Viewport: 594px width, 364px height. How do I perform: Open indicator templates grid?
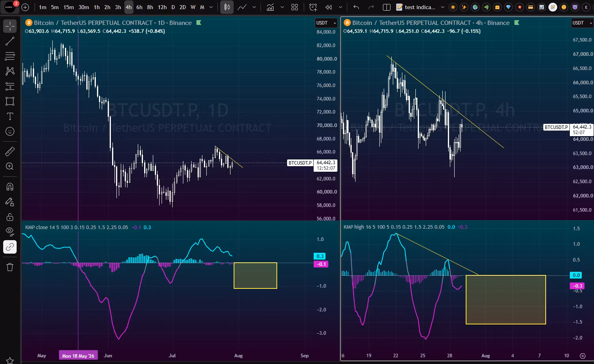pos(295,7)
